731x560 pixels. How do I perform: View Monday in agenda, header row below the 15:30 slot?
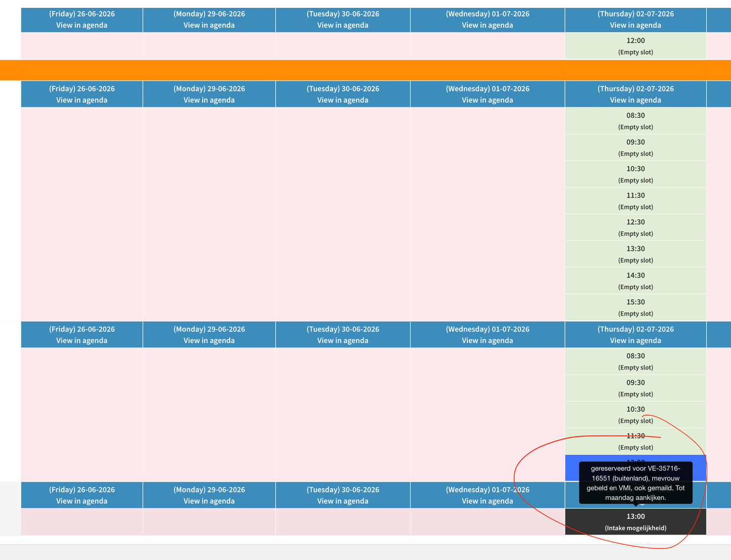[x=209, y=341]
